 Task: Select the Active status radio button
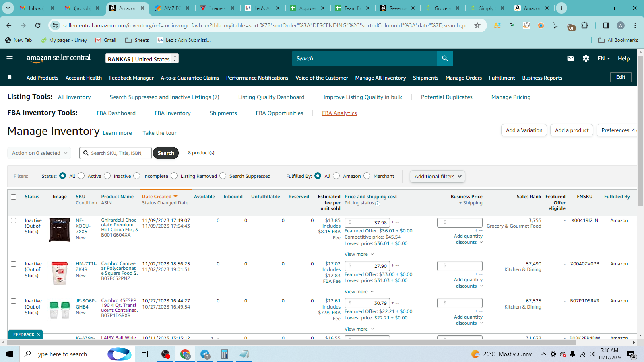coord(81,176)
